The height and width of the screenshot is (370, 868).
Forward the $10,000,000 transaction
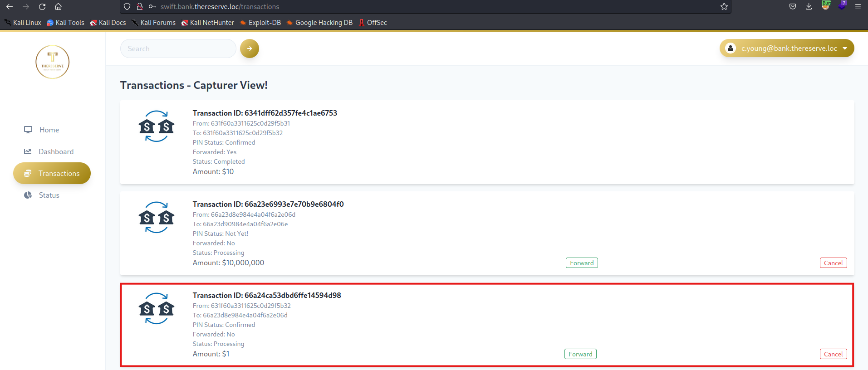tap(581, 263)
